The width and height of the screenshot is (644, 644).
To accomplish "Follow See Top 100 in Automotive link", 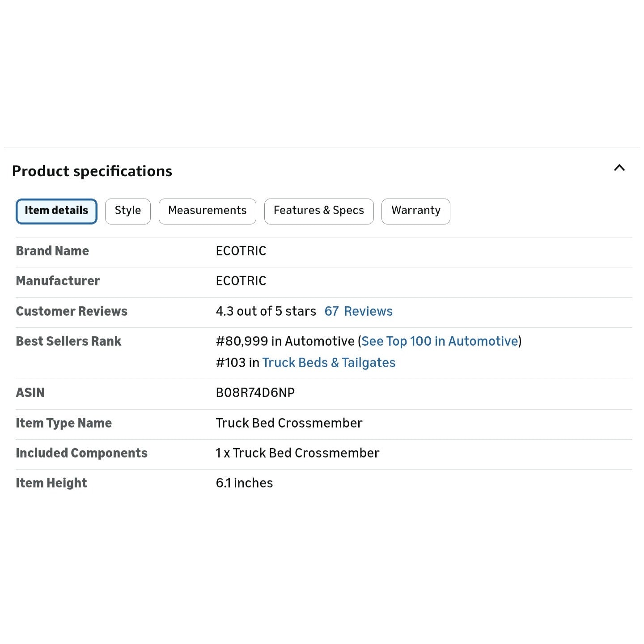I will (x=439, y=341).
